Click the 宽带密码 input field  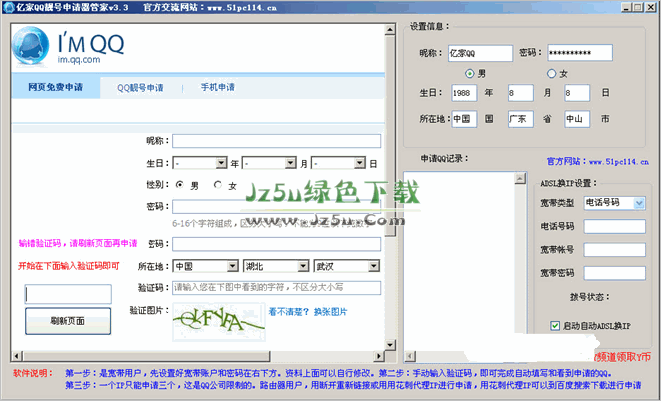(x=614, y=273)
